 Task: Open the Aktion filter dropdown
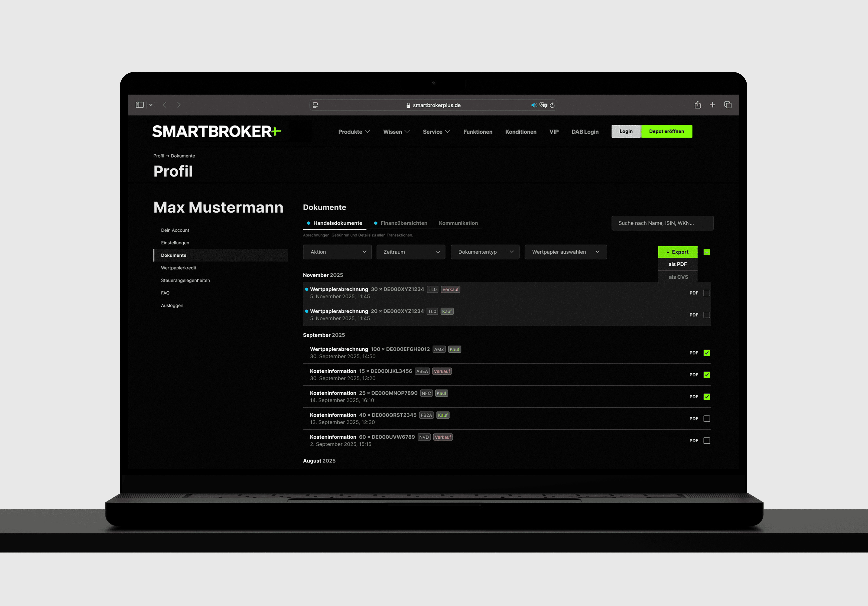pyautogui.click(x=337, y=252)
